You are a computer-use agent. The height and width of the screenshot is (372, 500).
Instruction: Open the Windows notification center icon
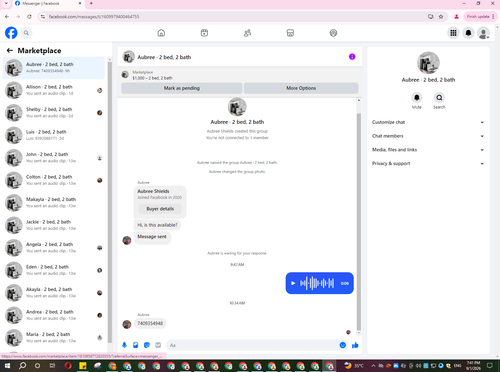(x=490, y=366)
